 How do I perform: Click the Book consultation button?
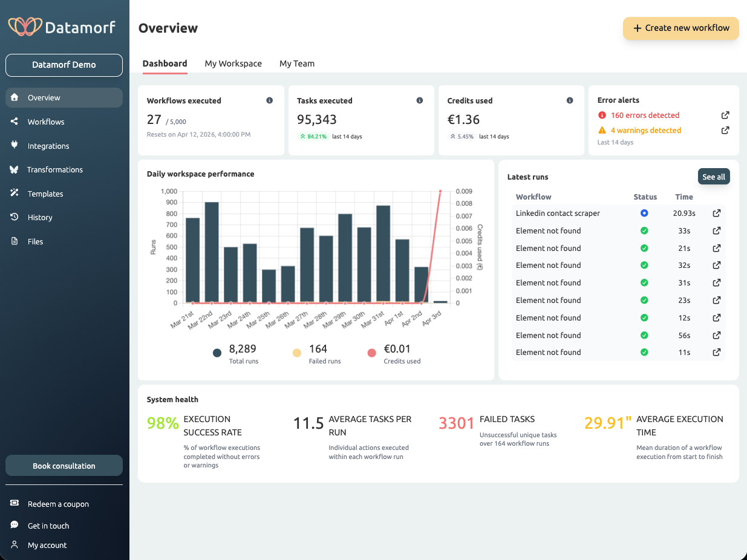(64, 466)
